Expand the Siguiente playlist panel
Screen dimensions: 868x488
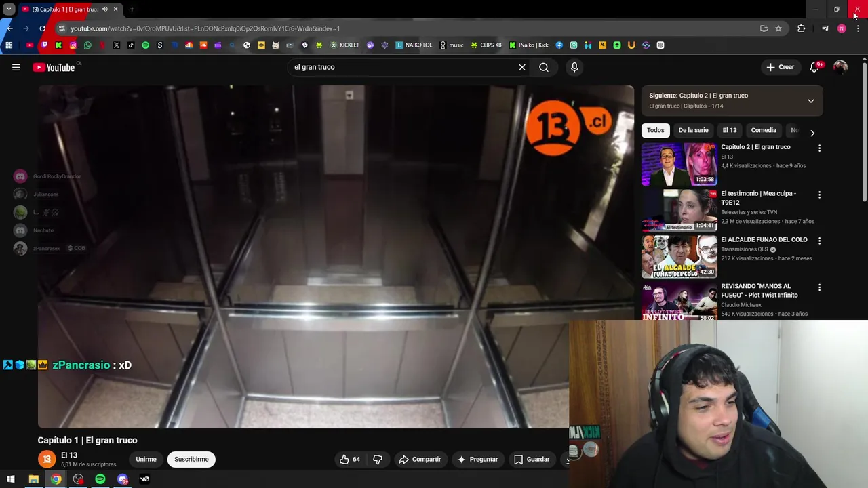(x=810, y=101)
